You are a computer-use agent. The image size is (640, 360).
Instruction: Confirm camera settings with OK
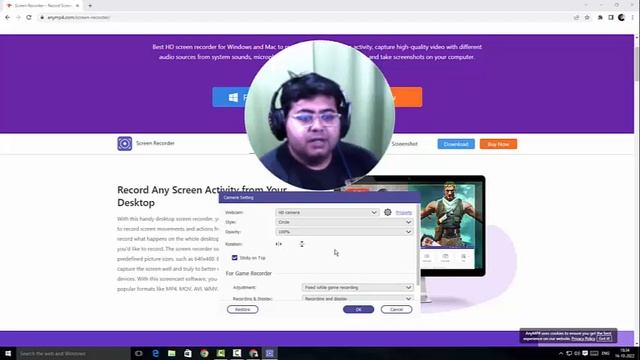point(358,309)
